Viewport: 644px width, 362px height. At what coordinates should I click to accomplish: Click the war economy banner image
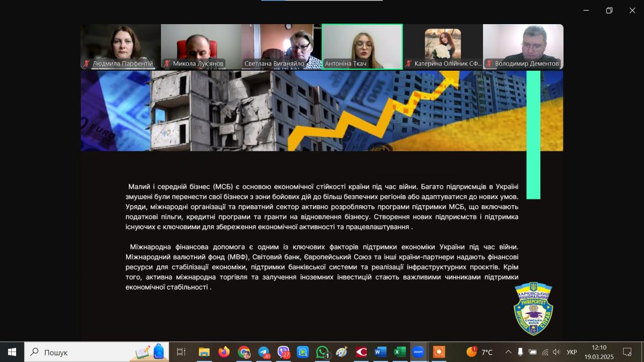(322, 111)
